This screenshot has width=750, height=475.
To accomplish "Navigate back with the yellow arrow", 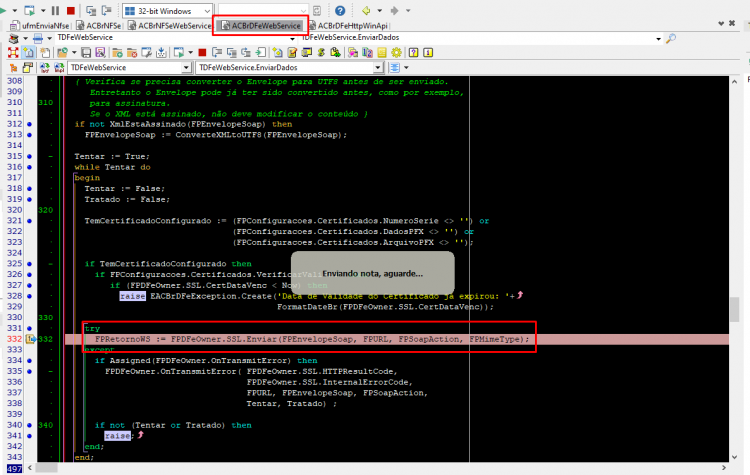I will (366, 11).
